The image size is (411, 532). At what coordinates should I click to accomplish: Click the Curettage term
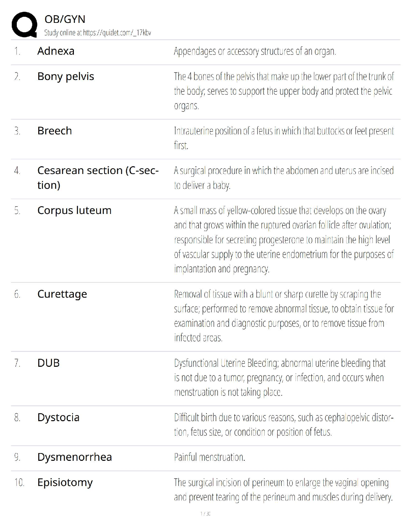point(62,294)
